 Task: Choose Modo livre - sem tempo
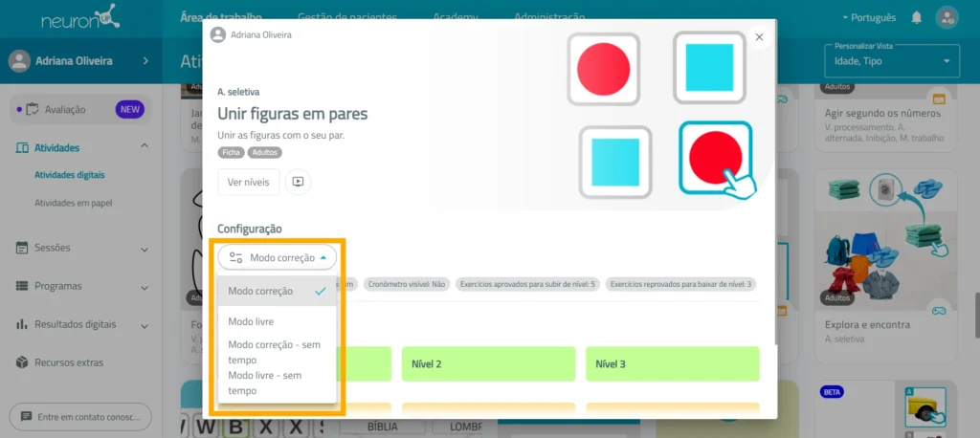point(277,383)
